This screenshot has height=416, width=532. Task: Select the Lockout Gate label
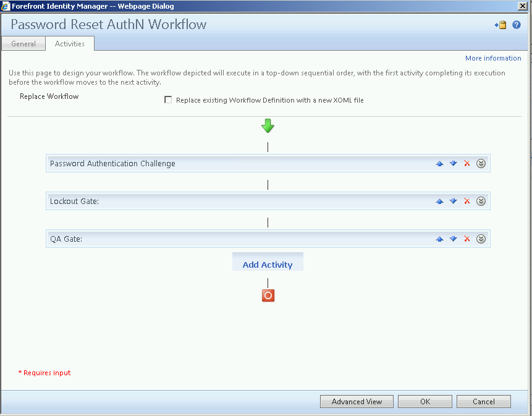click(x=74, y=202)
